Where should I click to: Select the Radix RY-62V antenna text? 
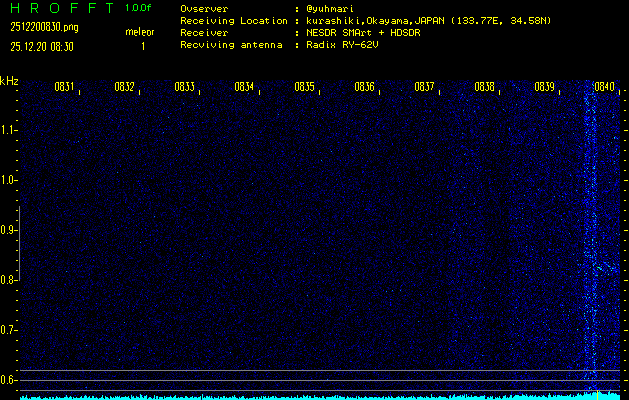(343, 45)
